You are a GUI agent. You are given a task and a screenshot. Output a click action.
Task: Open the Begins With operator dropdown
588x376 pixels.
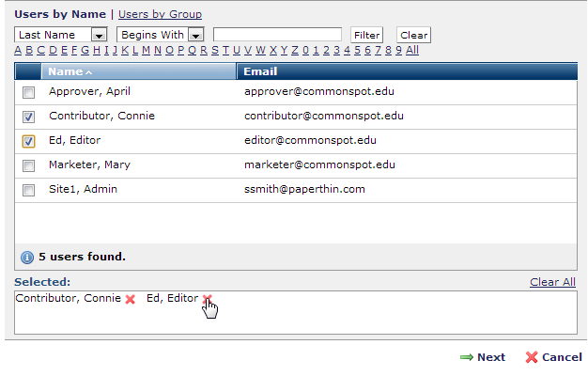tap(195, 35)
